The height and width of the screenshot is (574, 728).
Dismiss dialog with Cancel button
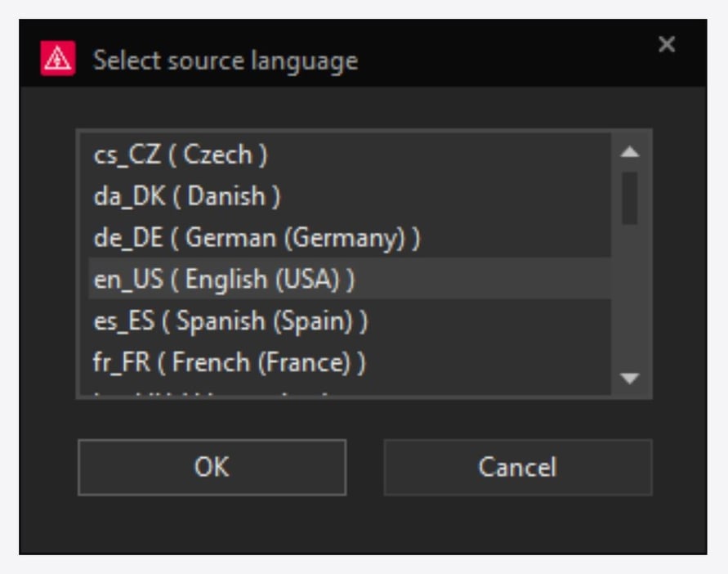[518, 467]
